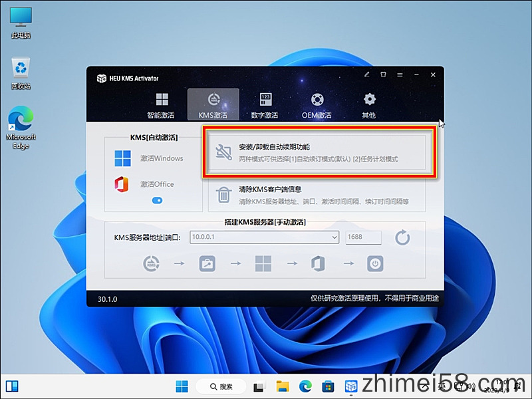Click the gray Windows logo in the flow
This screenshot has height=399, width=532.
coord(263,263)
